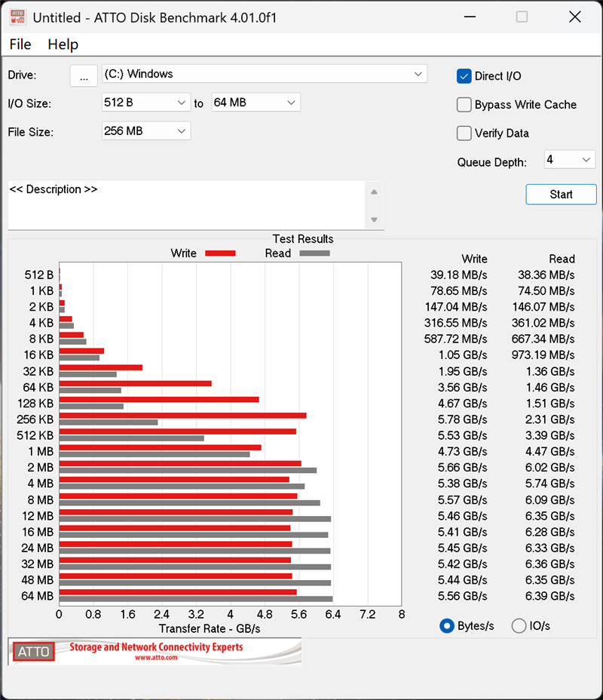Image resolution: width=603 pixels, height=700 pixels.
Task: Enable the Verify Data checkbox
Action: [464, 134]
